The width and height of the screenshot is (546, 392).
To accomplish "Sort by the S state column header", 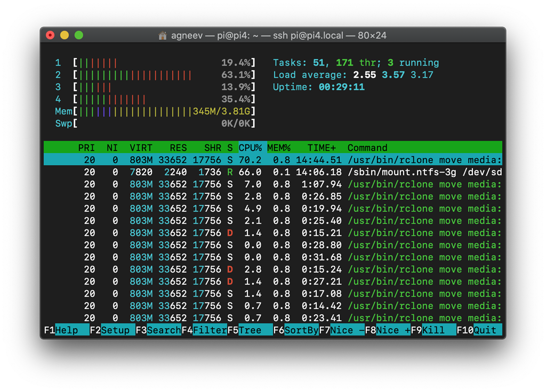I will pos(230,148).
